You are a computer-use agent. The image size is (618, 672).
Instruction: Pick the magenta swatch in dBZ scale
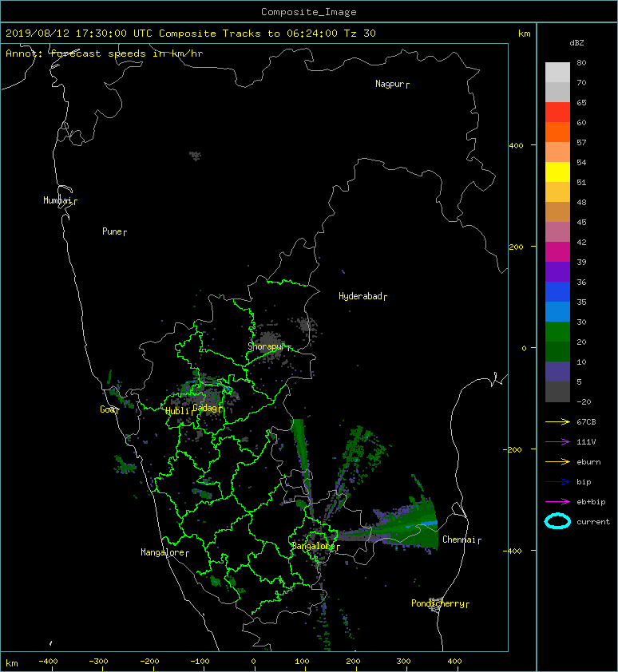coord(557,252)
